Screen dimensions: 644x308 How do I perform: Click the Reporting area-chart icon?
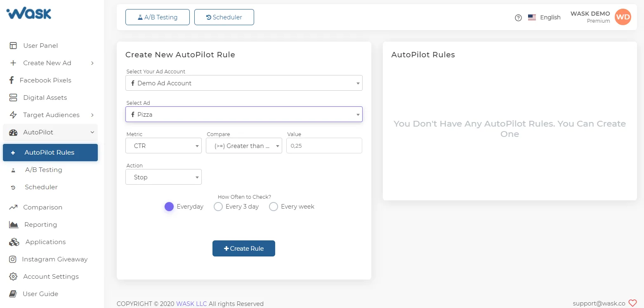14,225
